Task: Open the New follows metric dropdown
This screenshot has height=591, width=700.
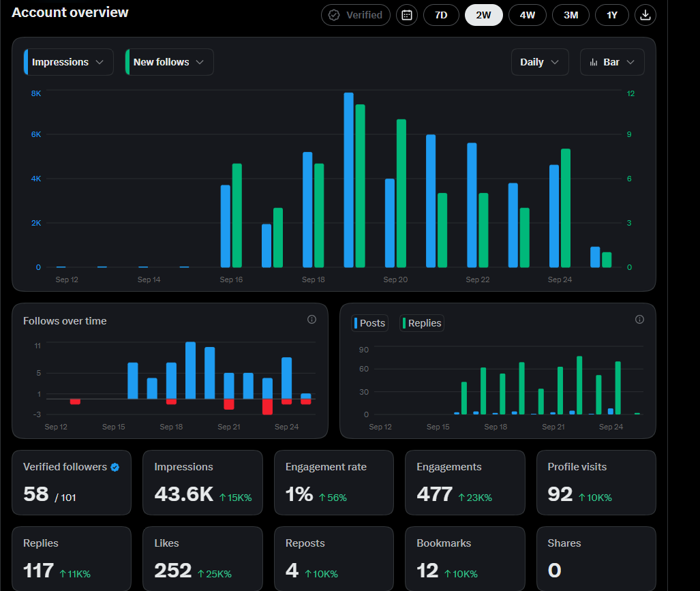Action: (x=169, y=62)
